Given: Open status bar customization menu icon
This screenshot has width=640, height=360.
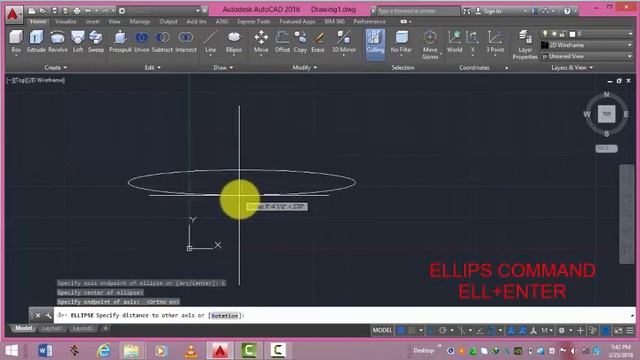Looking at the screenshot, I should click(630, 330).
